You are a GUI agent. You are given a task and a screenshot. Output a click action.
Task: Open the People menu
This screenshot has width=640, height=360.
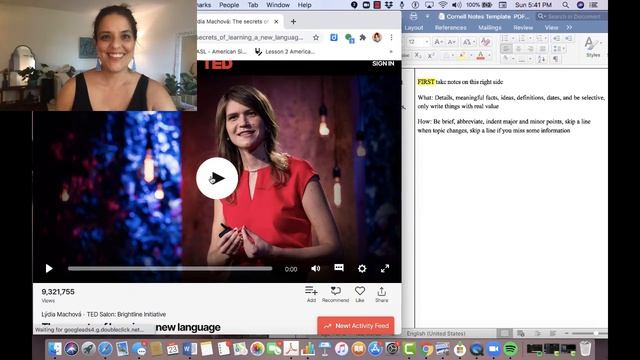229,5
